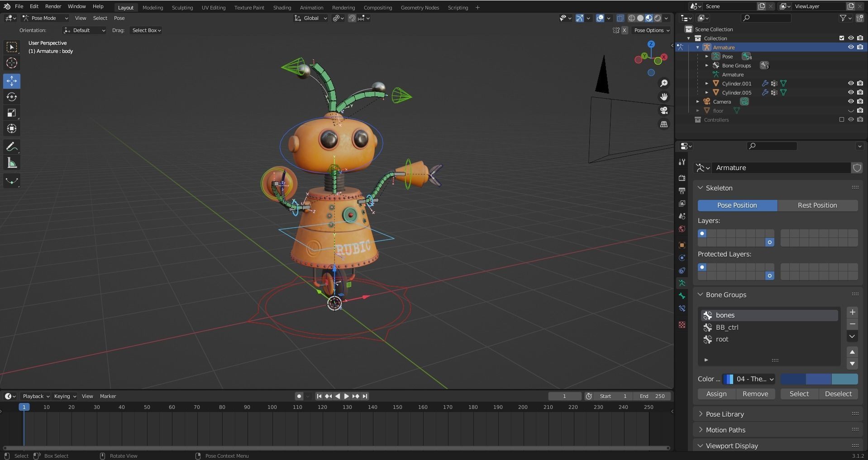The width and height of the screenshot is (868, 460).
Task: Open the Pose menu in the viewport header
Action: [119, 18]
